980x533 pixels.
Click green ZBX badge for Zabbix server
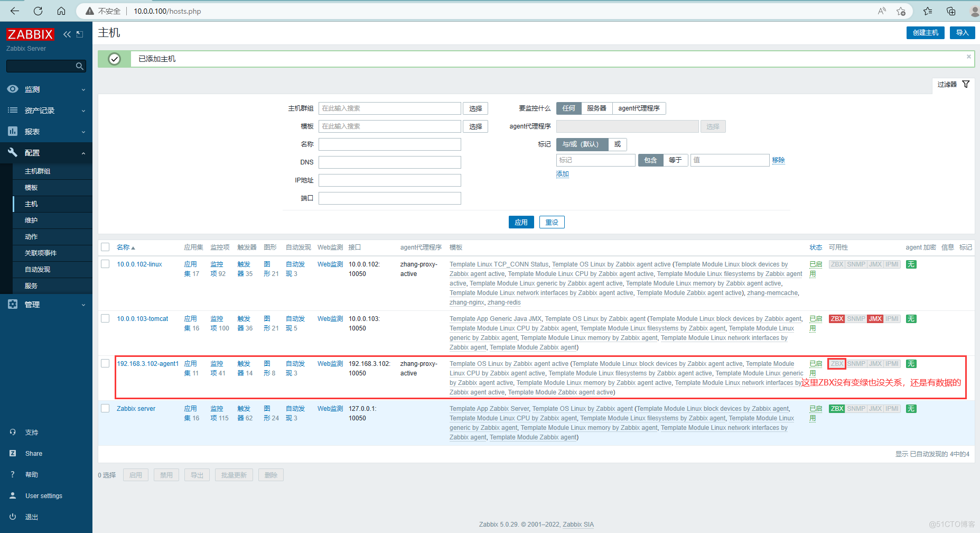point(837,409)
